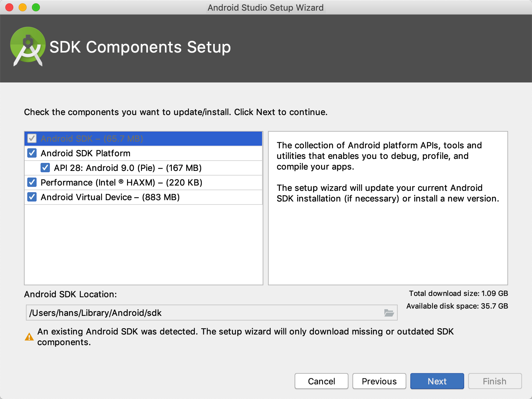Click the disabled Finish button
The image size is (532, 399).
pyautogui.click(x=495, y=381)
